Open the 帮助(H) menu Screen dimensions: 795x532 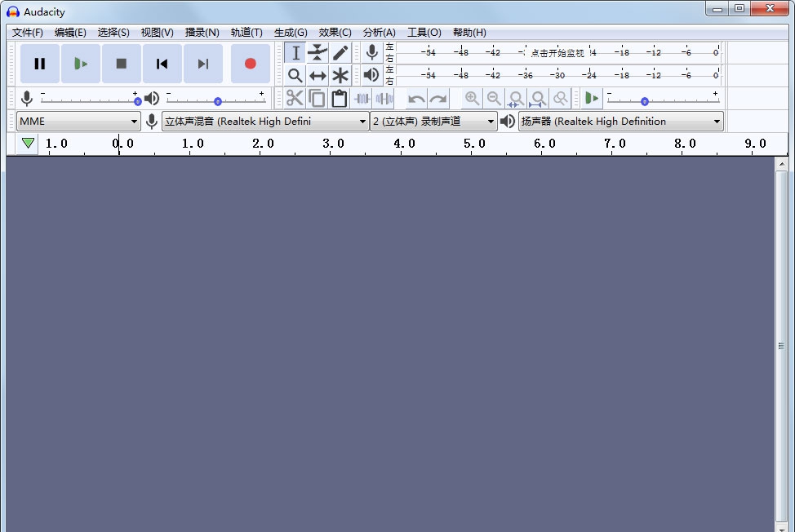[469, 33]
